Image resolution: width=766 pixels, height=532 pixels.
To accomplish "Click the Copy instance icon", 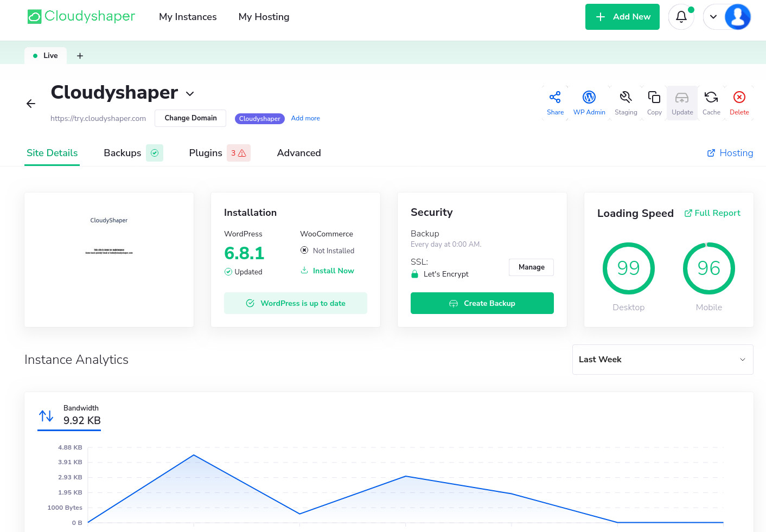I will click(654, 102).
